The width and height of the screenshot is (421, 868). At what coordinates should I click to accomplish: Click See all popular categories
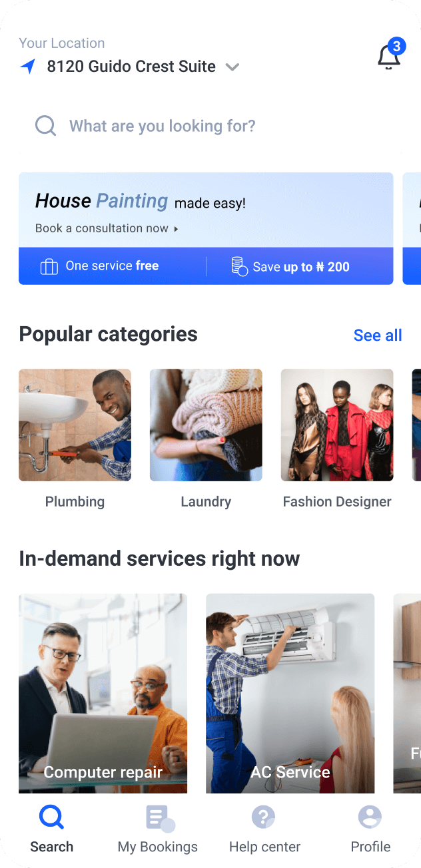[x=378, y=335]
